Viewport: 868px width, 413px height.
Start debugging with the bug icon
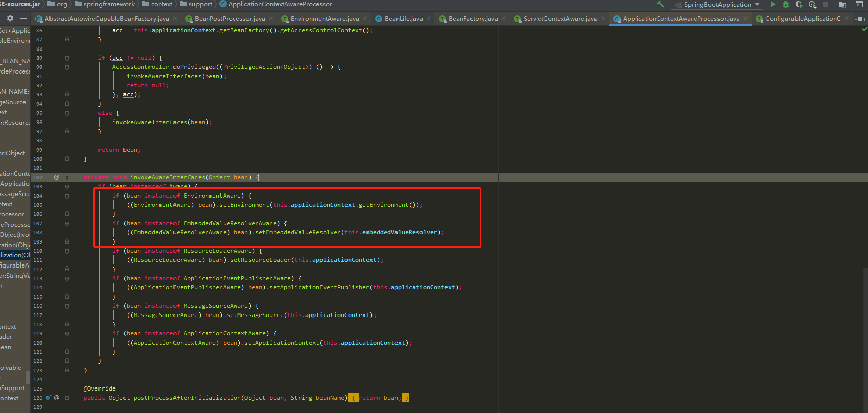coord(786,4)
